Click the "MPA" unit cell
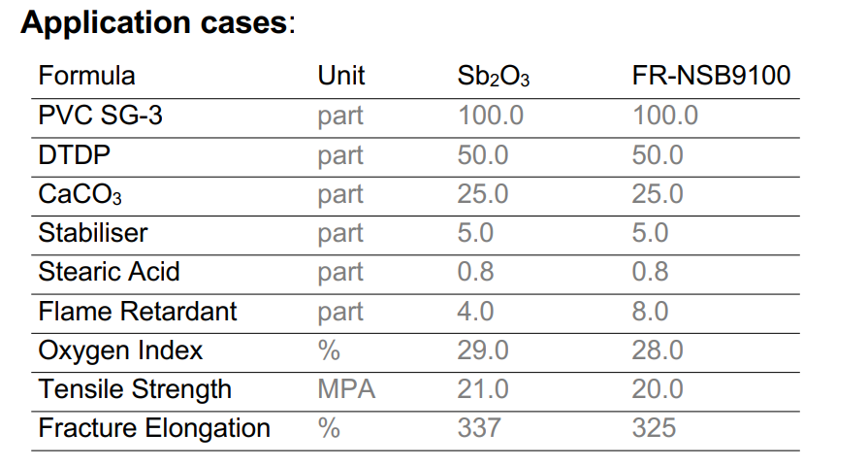The width and height of the screenshot is (868, 466). [346, 389]
